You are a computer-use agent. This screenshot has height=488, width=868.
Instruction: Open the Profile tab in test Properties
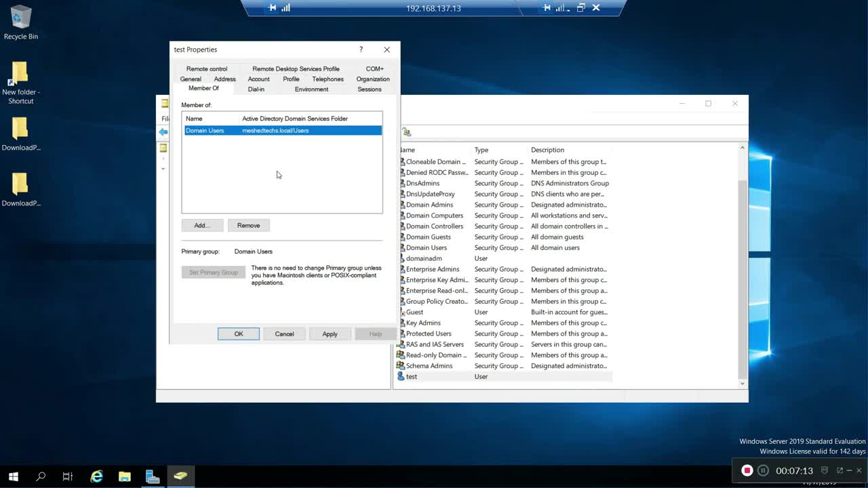point(291,79)
